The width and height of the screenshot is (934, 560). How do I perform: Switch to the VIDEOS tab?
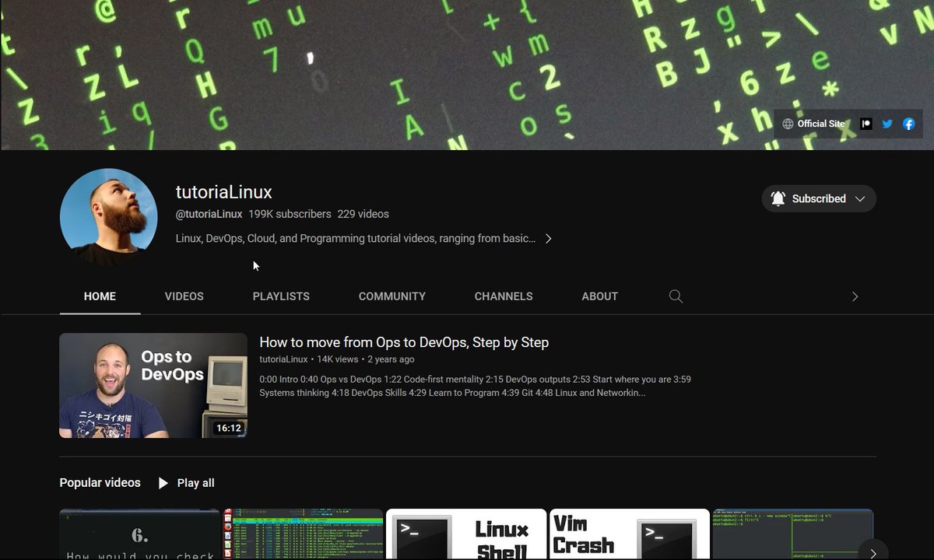[x=184, y=296]
